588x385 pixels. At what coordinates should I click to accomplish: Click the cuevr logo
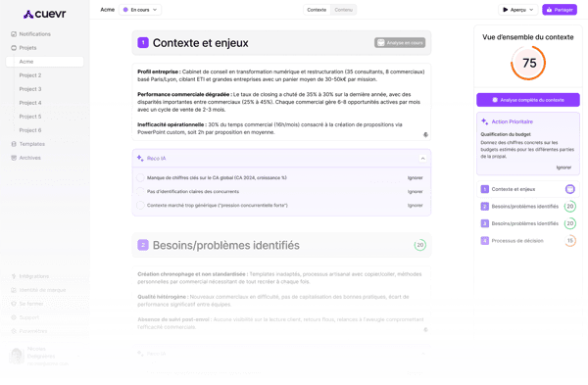[x=45, y=15]
